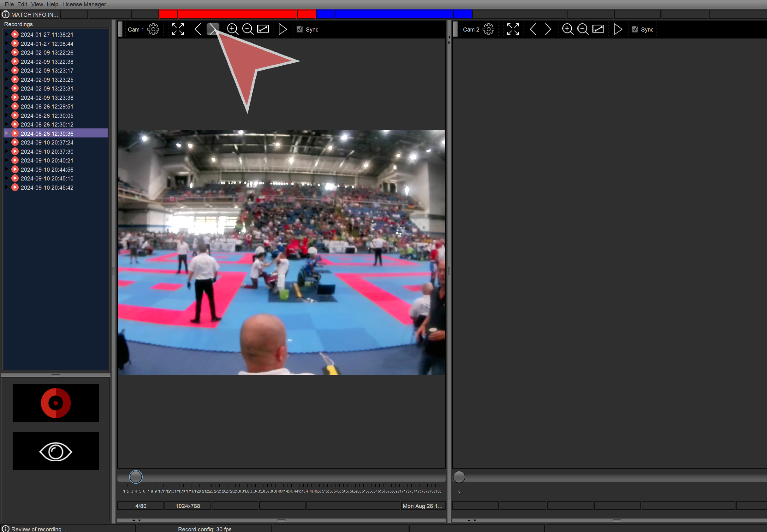767x532 pixels.
Task: Select recording 2024-08-26 12:30:12
Action: [x=47, y=125]
